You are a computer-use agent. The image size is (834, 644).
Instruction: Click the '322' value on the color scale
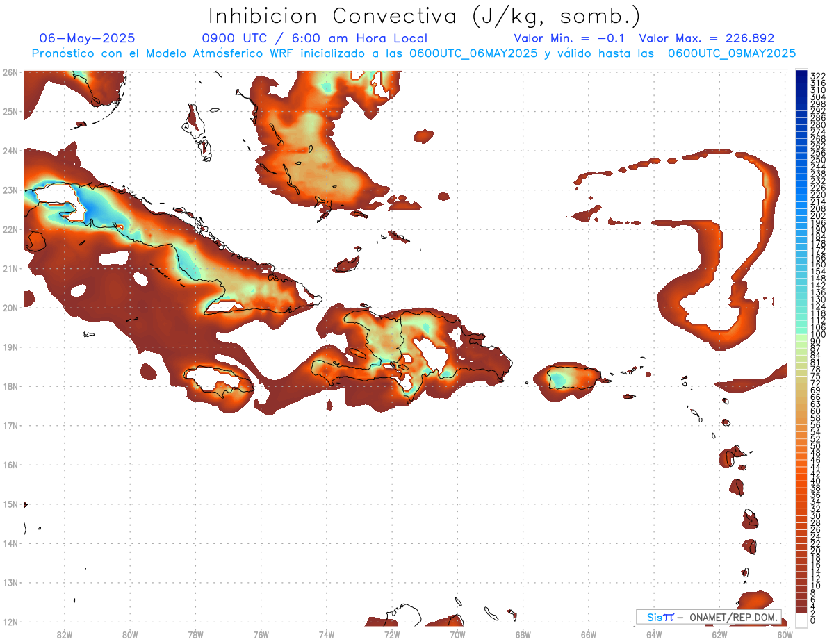(x=817, y=76)
